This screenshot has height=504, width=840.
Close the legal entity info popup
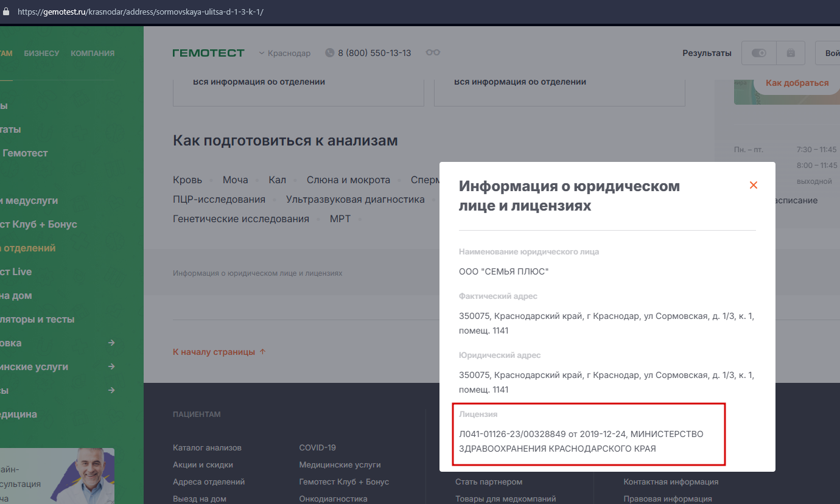tap(754, 185)
